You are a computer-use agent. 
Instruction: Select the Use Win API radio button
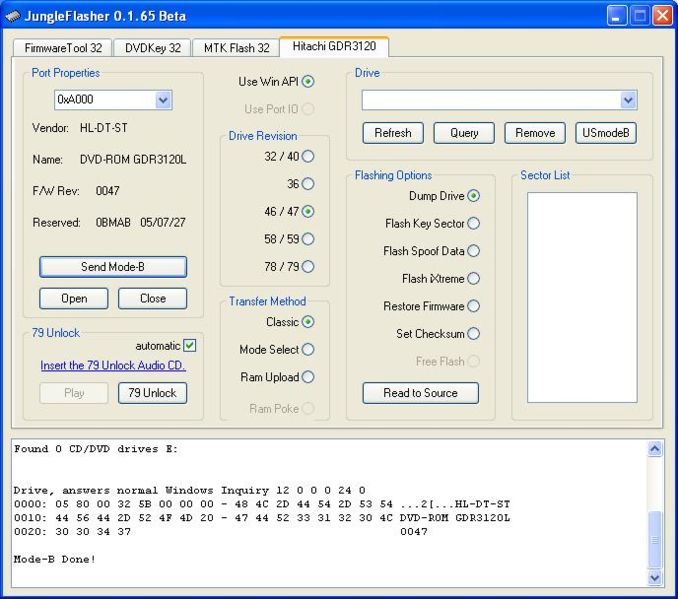[308, 81]
